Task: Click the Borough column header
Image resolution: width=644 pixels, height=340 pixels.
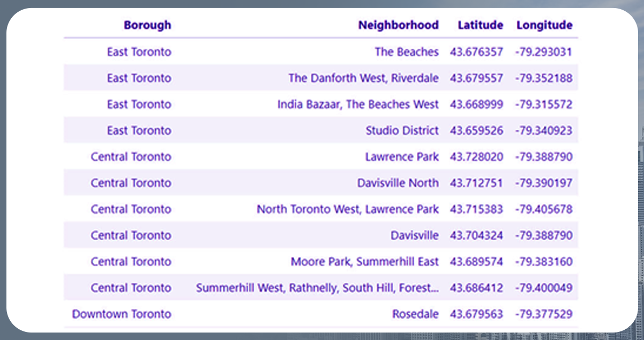Action: coord(147,25)
